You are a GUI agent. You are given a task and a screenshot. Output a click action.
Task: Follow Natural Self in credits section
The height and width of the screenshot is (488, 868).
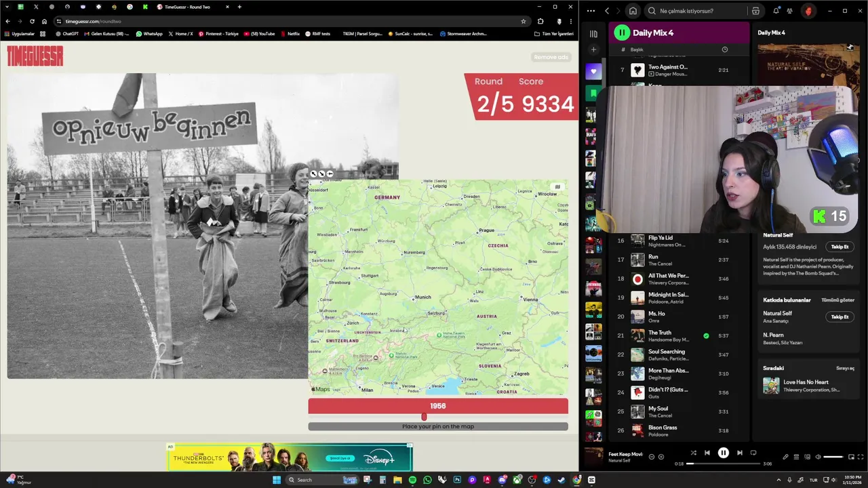pos(840,317)
